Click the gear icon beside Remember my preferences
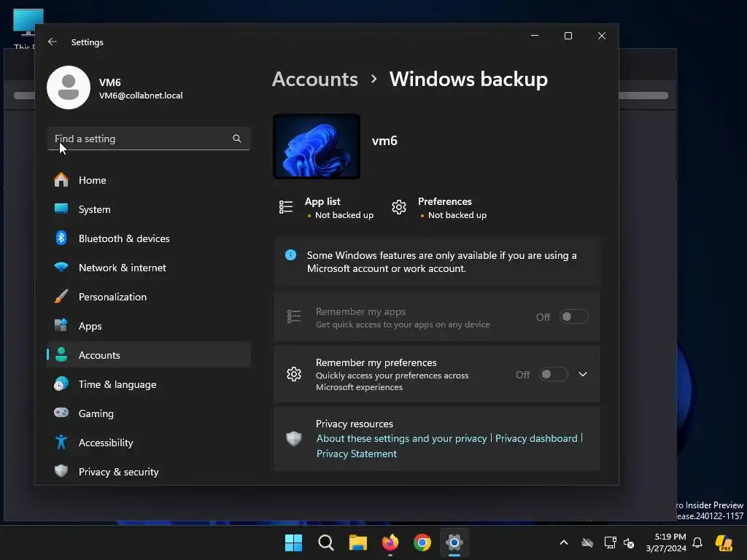The height and width of the screenshot is (560, 747). click(294, 374)
